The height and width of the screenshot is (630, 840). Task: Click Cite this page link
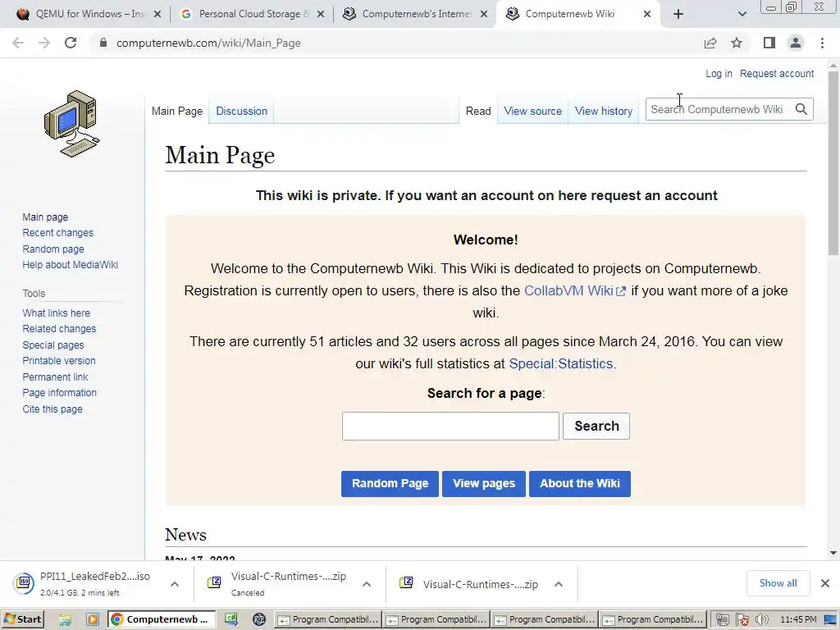(52, 409)
